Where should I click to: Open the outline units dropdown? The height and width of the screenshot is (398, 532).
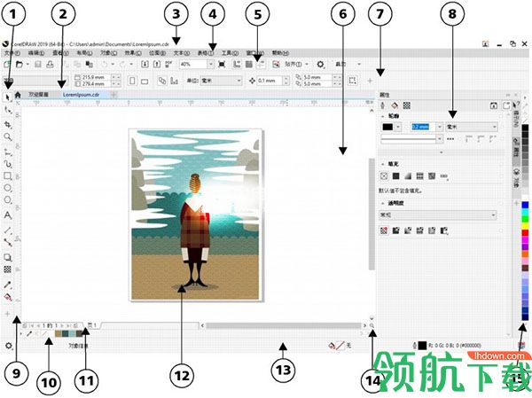coord(472,127)
